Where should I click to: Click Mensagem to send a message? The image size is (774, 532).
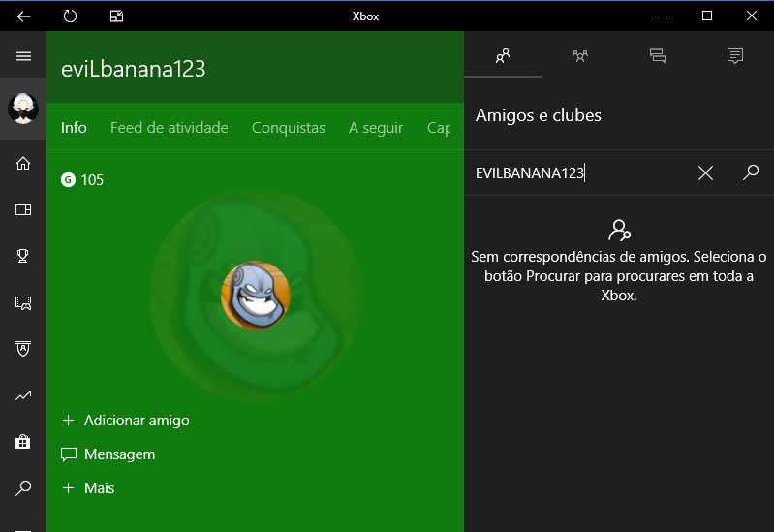point(108,454)
